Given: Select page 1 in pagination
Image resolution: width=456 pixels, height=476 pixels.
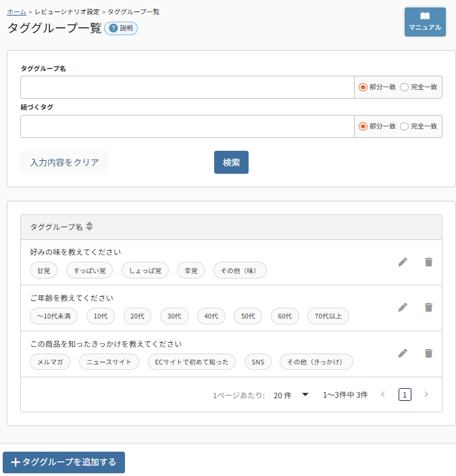Looking at the screenshot, I should [x=405, y=395].
